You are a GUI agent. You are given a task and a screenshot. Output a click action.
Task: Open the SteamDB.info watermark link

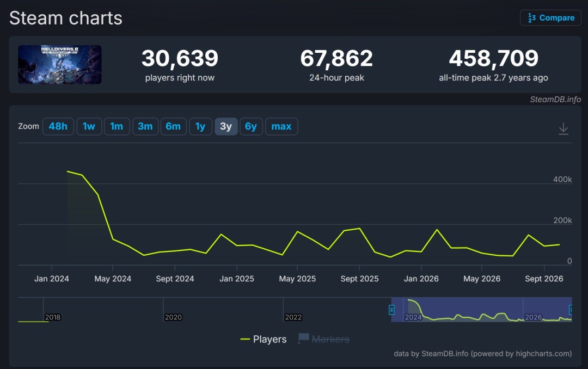click(x=555, y=100)
